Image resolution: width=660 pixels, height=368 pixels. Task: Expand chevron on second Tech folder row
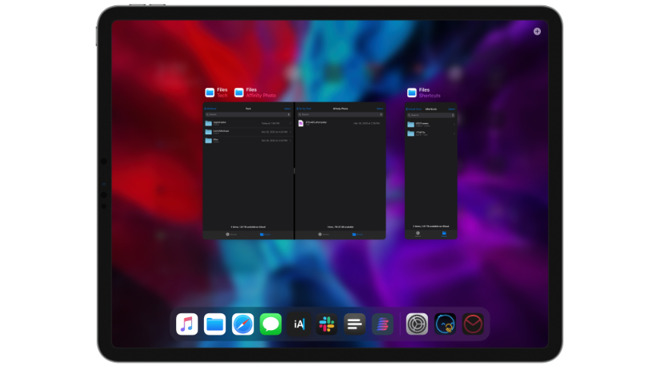(290, 132)
